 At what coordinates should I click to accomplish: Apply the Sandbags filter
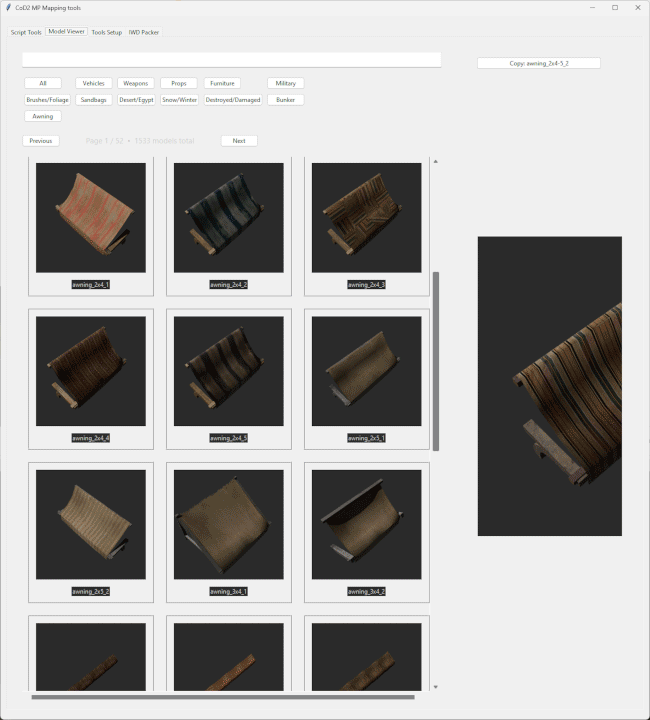point(94,100)
